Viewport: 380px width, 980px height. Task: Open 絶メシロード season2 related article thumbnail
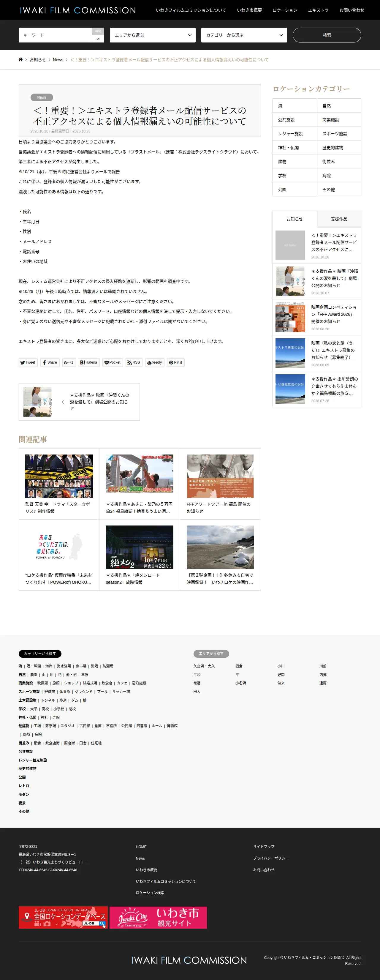(140, 547)
